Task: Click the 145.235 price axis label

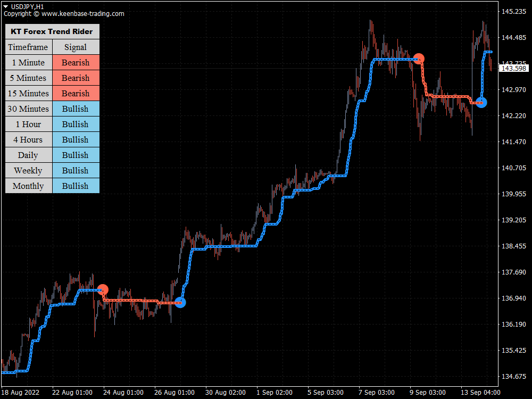Action: click(514, 12)
